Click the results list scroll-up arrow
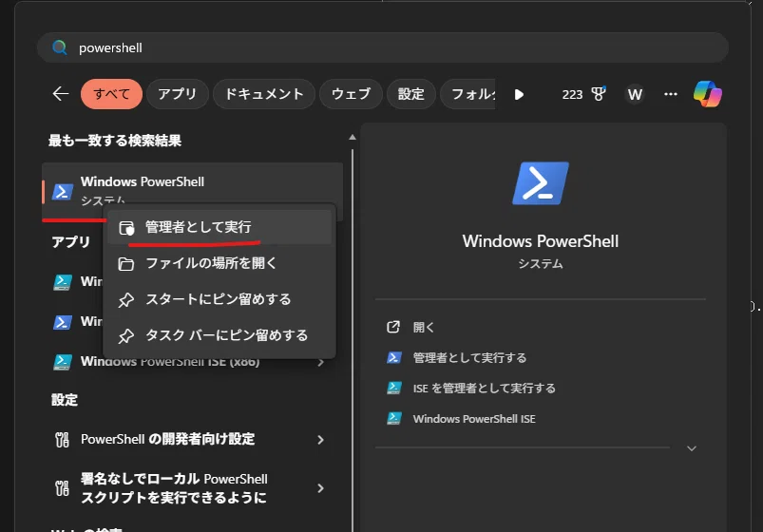Screen dimensions: 763x532 coord(353,137)
